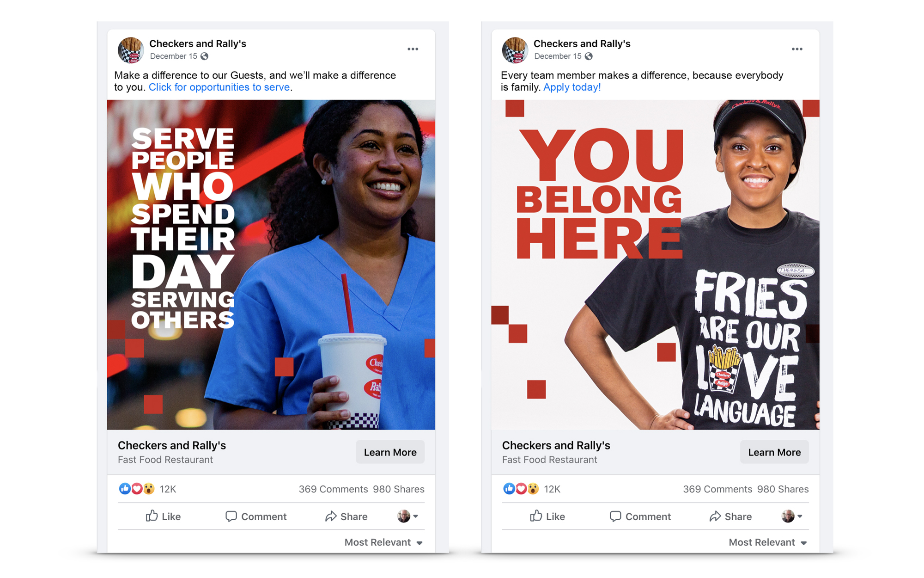Open Most Relevant sorting on left post
924x578 pixels.
[384, 542]
